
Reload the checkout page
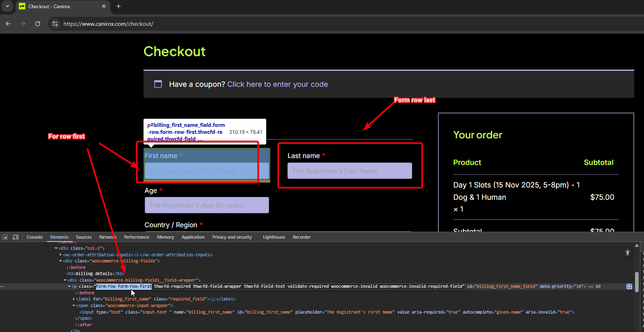(x=38, y=24)
